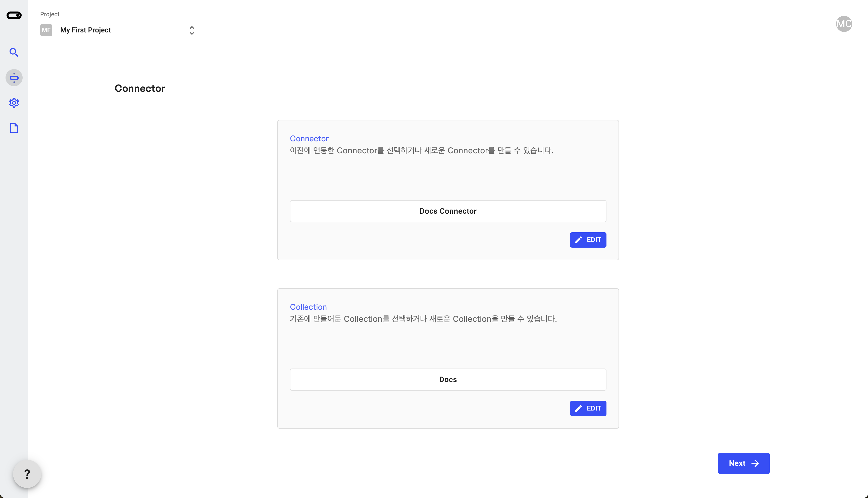Viewport: 868px width, 498px height.
Task: Click the search icon in sidebar
Action: pyautogui.click(x=14, y=53)
